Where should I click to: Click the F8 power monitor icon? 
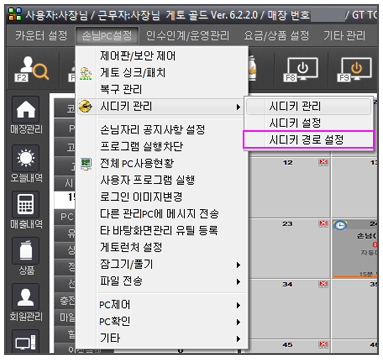[300, 70]
